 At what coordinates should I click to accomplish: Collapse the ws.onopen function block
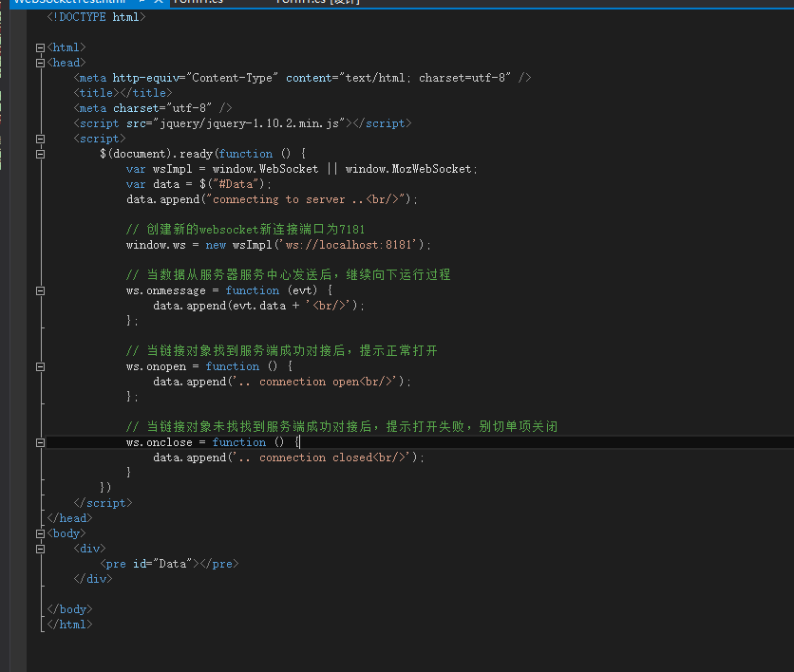(39, 366)
